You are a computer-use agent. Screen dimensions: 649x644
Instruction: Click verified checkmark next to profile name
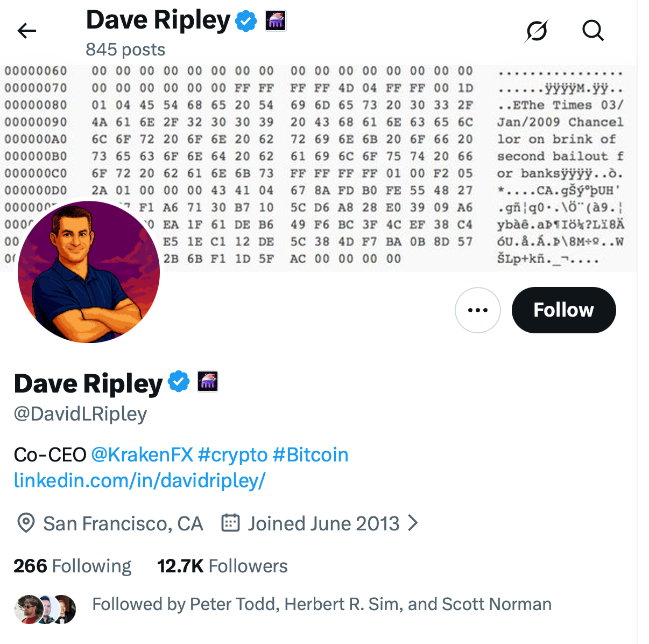click(179, 382)
